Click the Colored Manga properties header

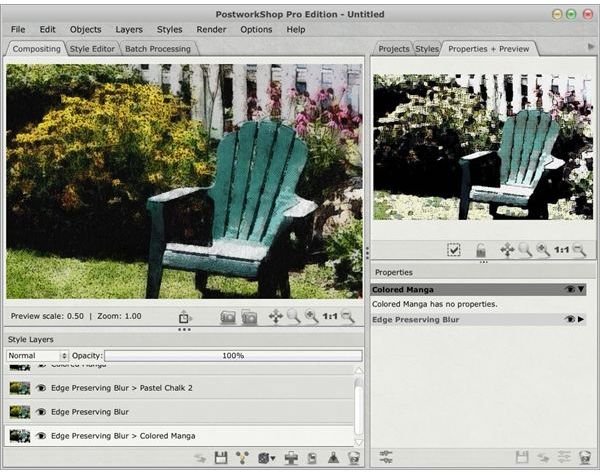point(478,289)
